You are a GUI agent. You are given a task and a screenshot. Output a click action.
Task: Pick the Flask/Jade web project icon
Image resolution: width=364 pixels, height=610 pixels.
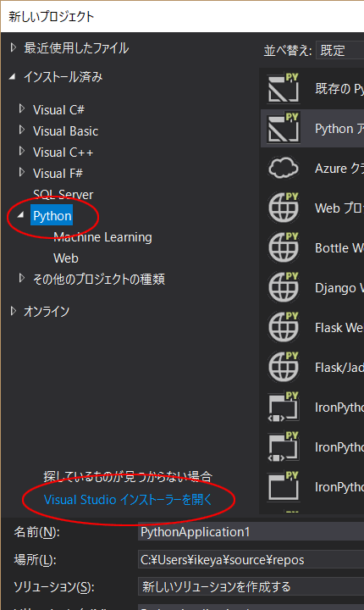pos(284,367)
